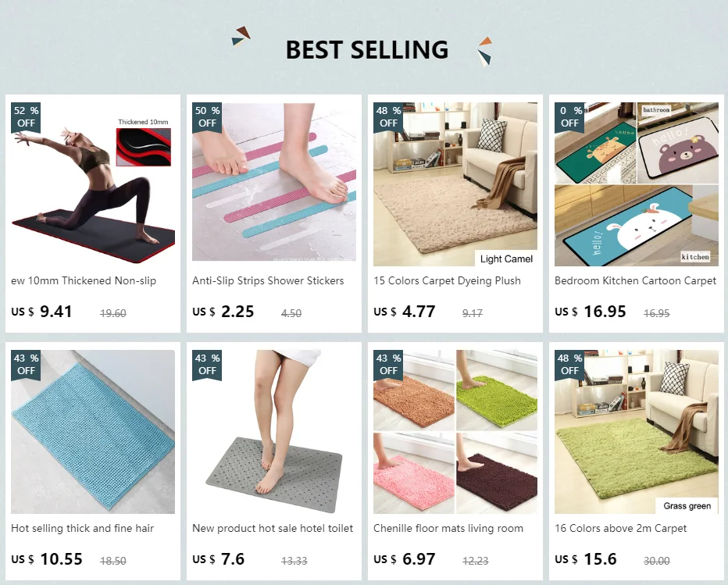Click the 43% OFF badge on the chenille floor mats
Image resolution: width=728 pixels, height=585 pixels.
[388, 365]
